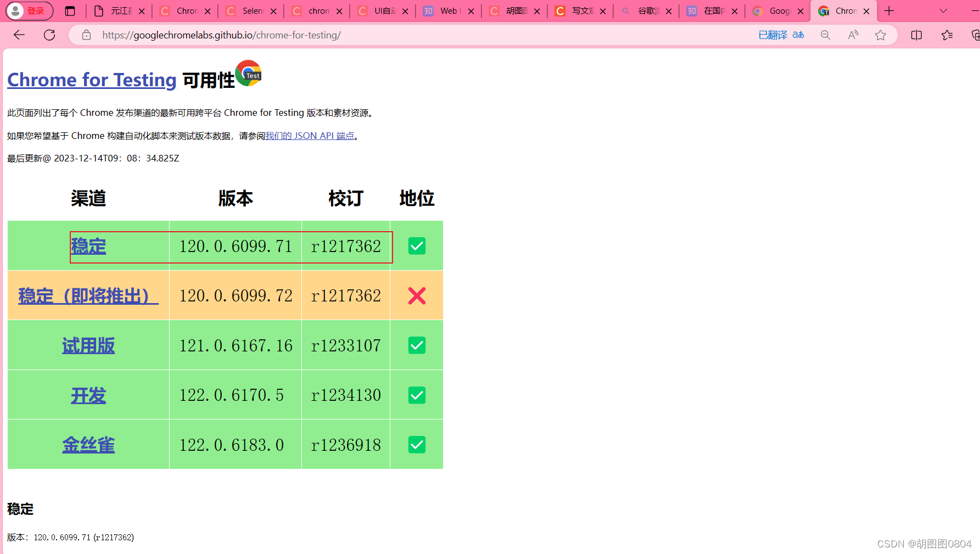
Task: Click the checkmark in the 开发 row
Action: pos(417,395)
